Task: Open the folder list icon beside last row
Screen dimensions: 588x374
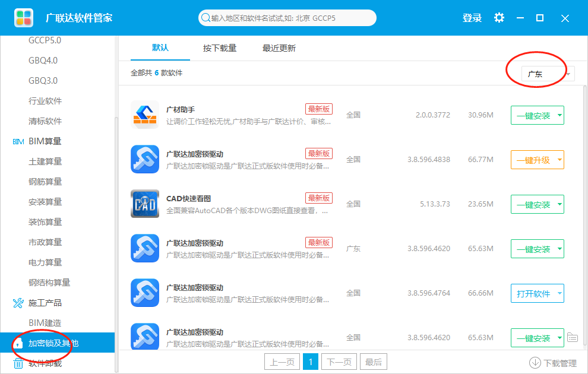Action: click(x=572, y=337)
